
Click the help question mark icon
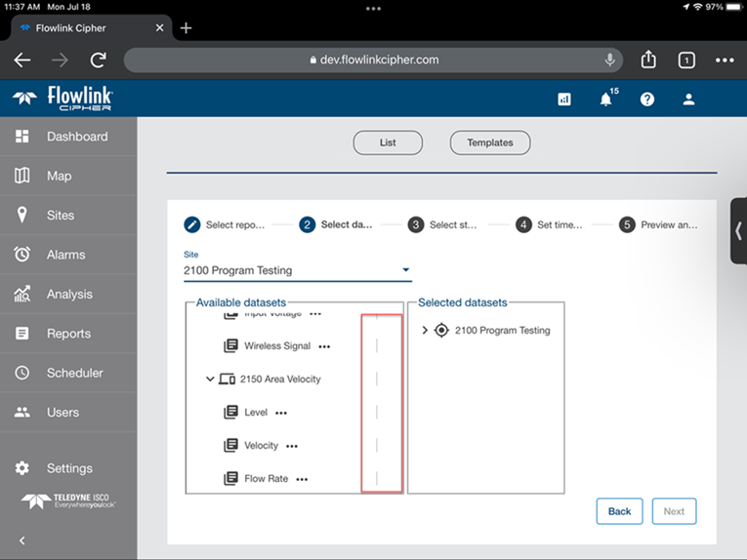click(647, 100)
